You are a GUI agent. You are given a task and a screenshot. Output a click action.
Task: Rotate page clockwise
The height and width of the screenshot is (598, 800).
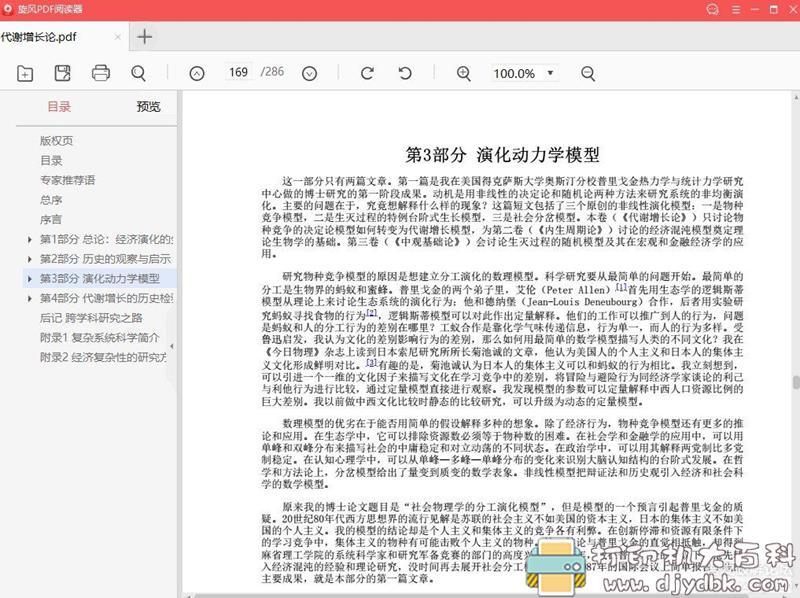point(367,73)
